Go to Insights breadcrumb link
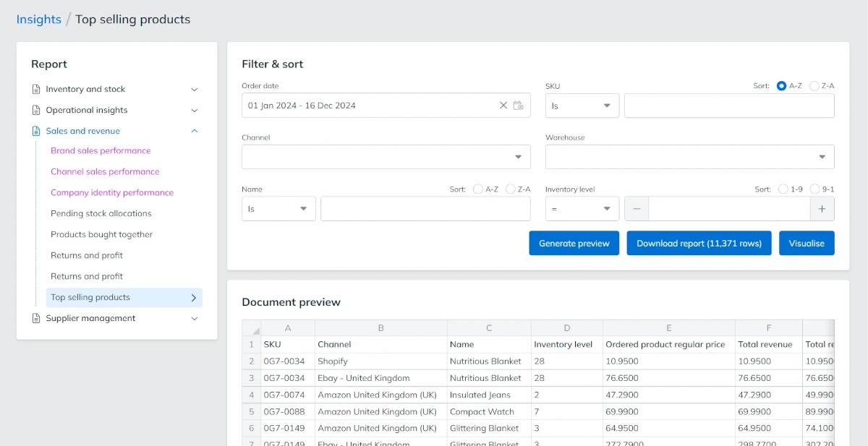Viewport: 868px width, 446px height. tap(39, 20)
